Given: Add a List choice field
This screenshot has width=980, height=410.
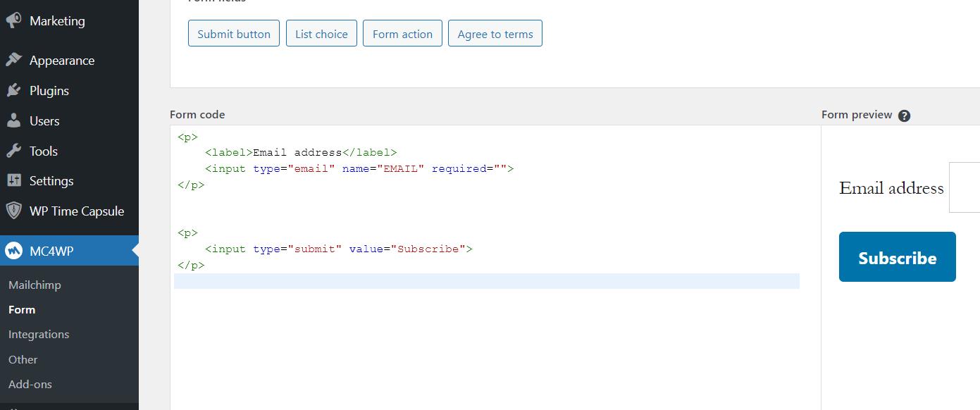Looking at the screenshot, I should coord(321,33).
